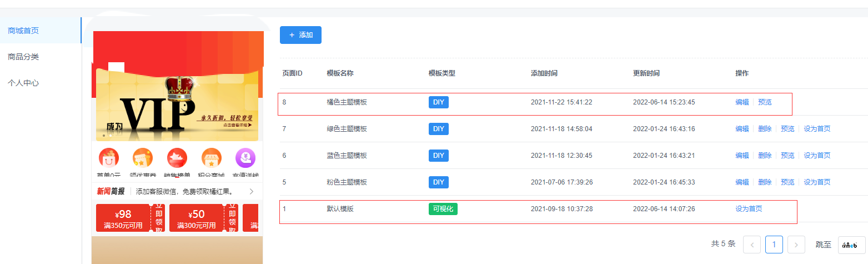Click the 模板类型 column header

tap(442, 73)
